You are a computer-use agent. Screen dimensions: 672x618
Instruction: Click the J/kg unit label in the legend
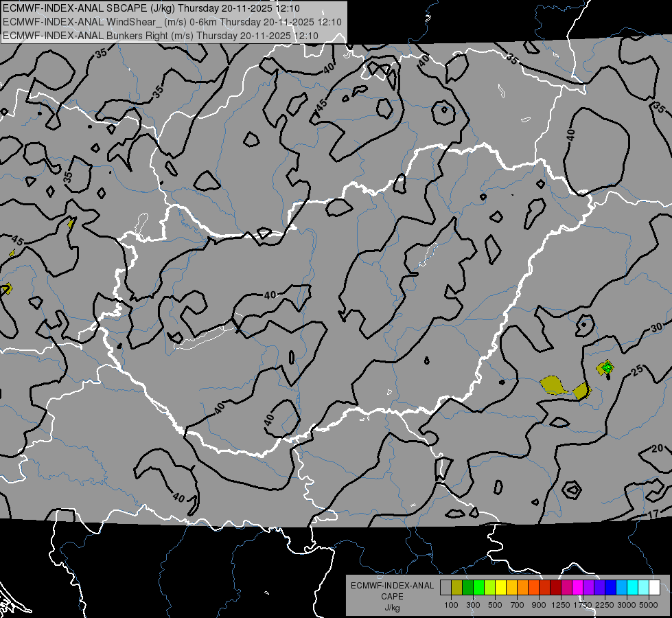point(392,608)
